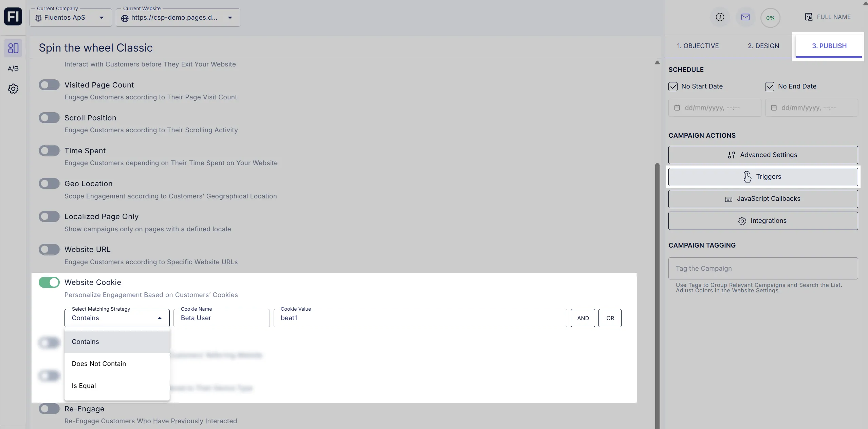Disable the Website Cookie toggle
The height and width of the screenshot is (429, 868).
click(49, 282)
